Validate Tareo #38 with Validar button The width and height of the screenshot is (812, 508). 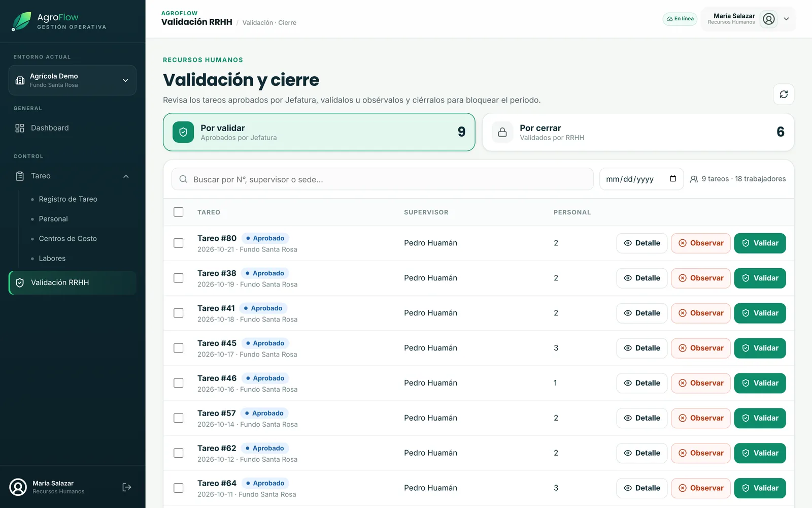(x=760, y=278)
